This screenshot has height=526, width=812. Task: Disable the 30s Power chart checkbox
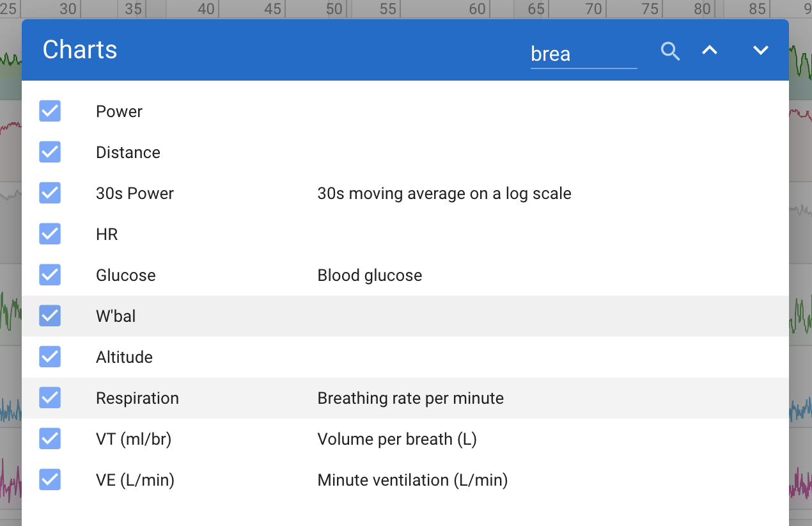[50, 193]
